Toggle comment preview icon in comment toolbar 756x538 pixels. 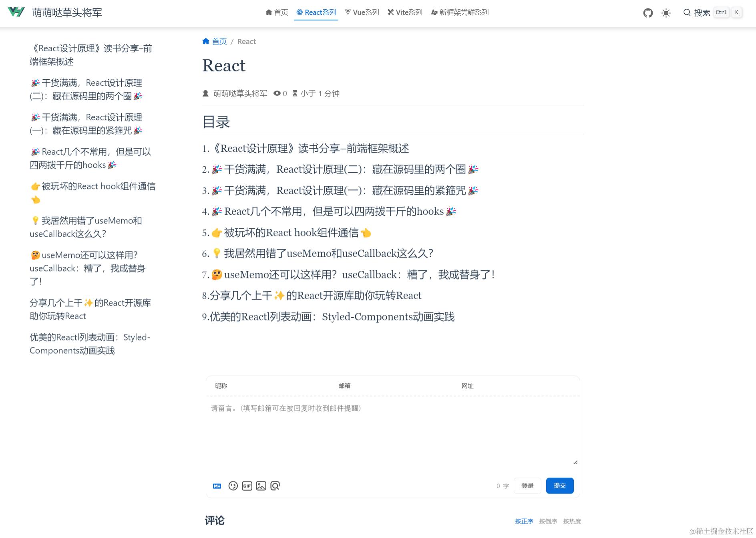coord(275,486)
